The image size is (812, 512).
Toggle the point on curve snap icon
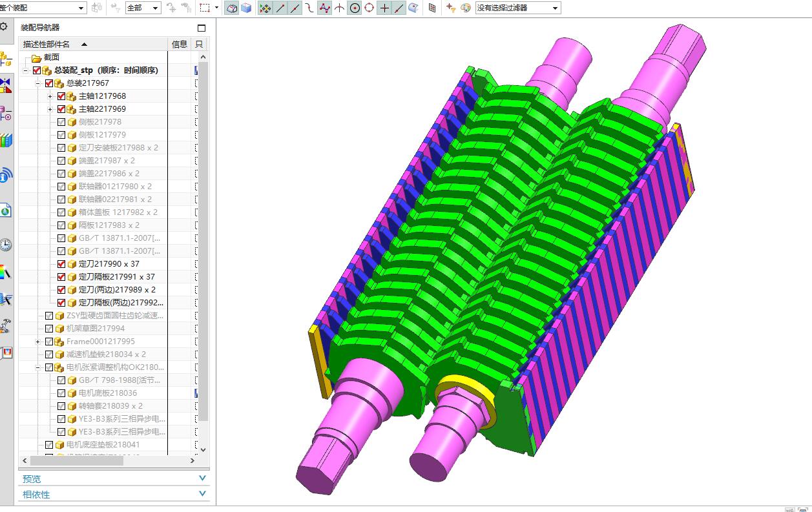coord(399,8)
